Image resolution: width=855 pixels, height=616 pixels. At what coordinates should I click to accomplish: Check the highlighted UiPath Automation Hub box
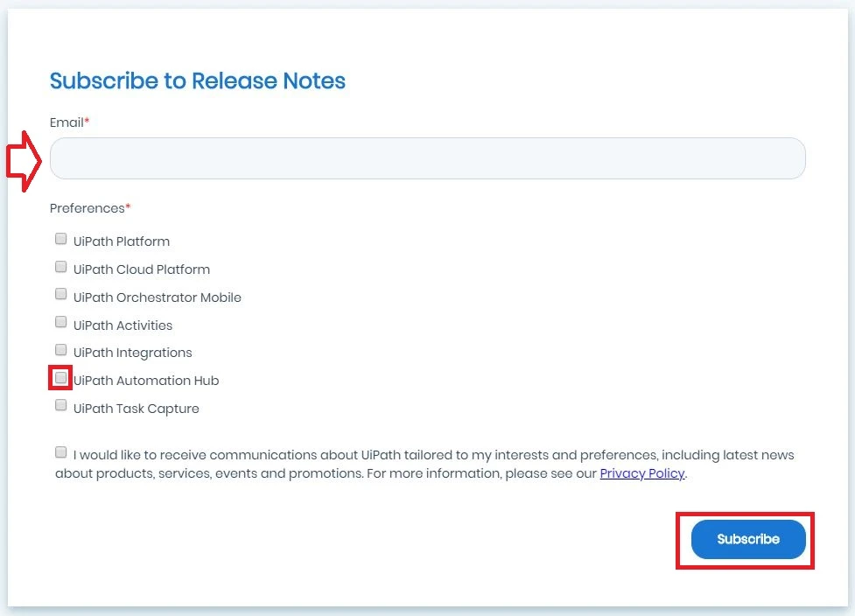[x=61, y=378]
